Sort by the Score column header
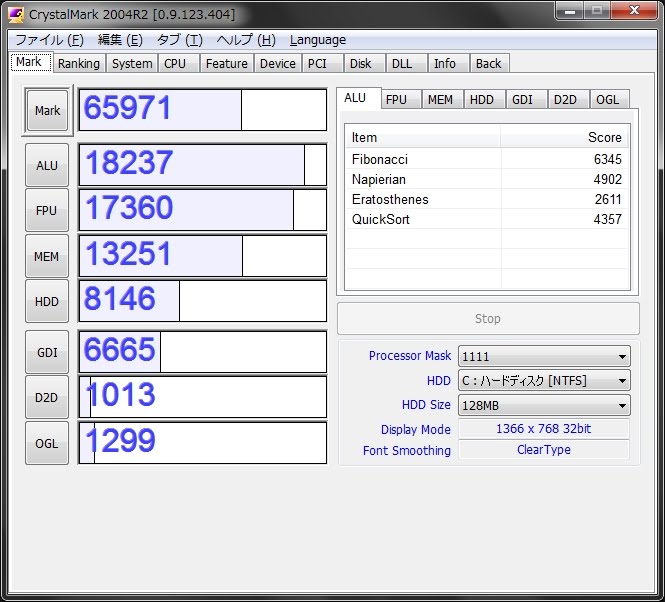Screen dimensions: 665x602 coord(564,137)
